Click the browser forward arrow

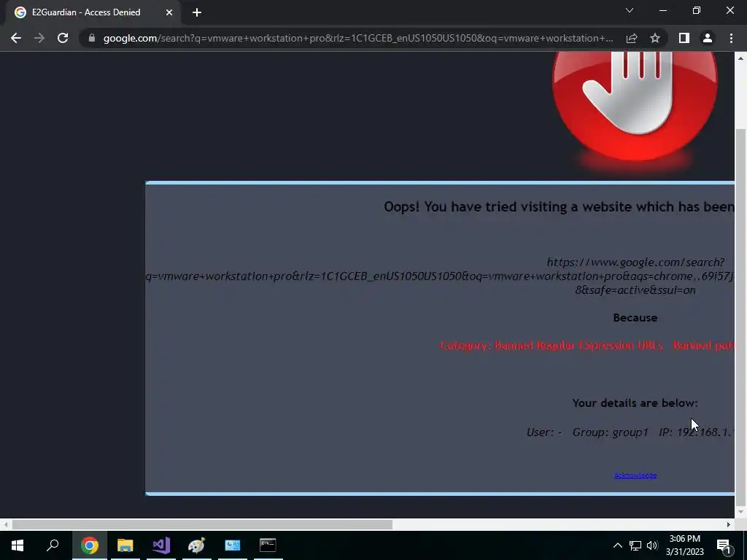(39, 38)
